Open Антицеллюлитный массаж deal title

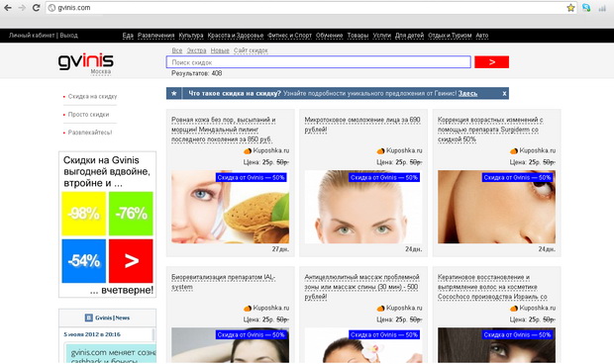pyautogui.click(x=361, y=287)
